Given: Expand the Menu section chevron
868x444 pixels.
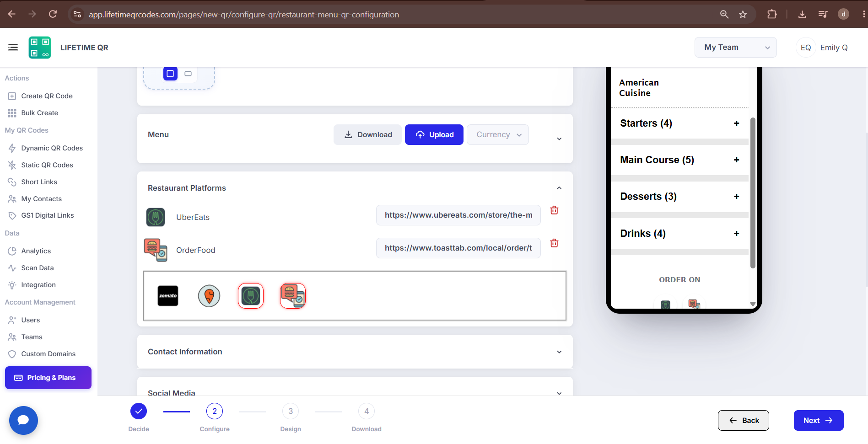Looking at the screenshot, I should (x=559, y=139).
